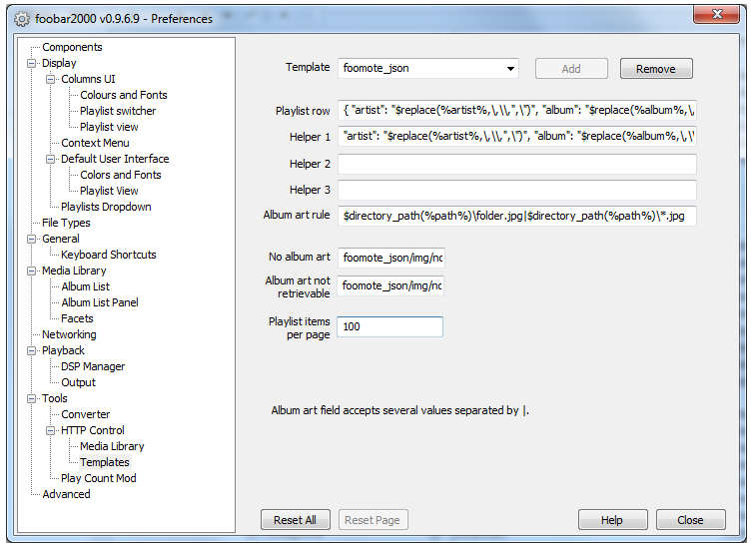Open the General preferences page

(x=61, y=239)
